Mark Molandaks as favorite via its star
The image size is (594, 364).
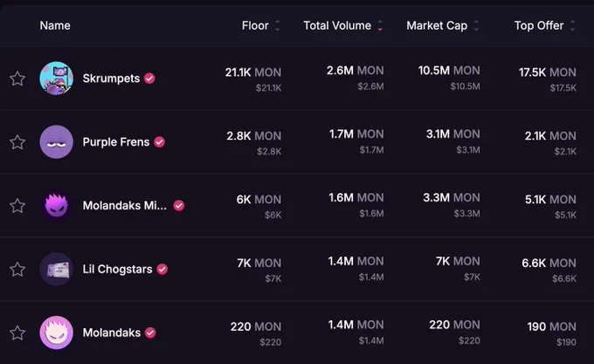coord(17,333)
